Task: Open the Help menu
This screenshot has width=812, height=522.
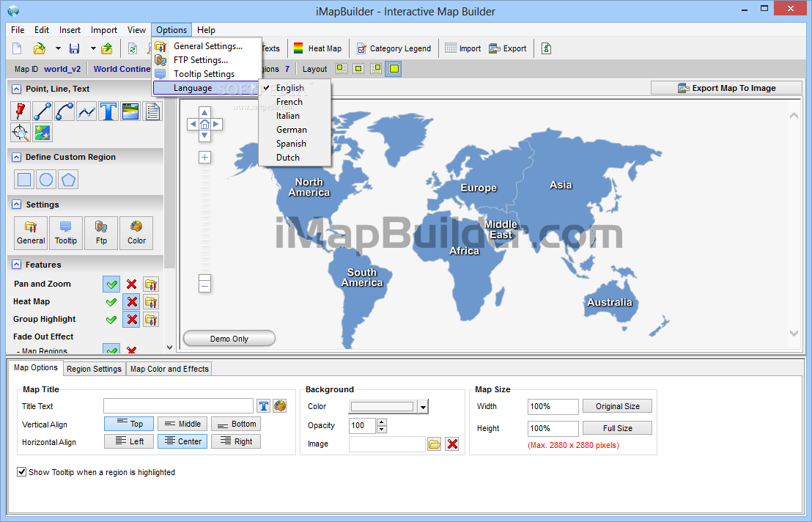Action: (206, 30)
